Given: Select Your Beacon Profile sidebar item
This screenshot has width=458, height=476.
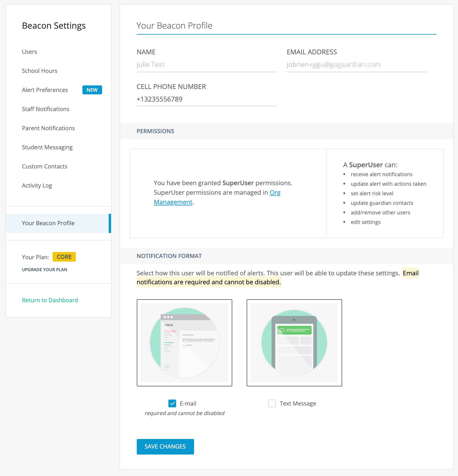Looking at the screenshot, I should [x=59, y=223].
